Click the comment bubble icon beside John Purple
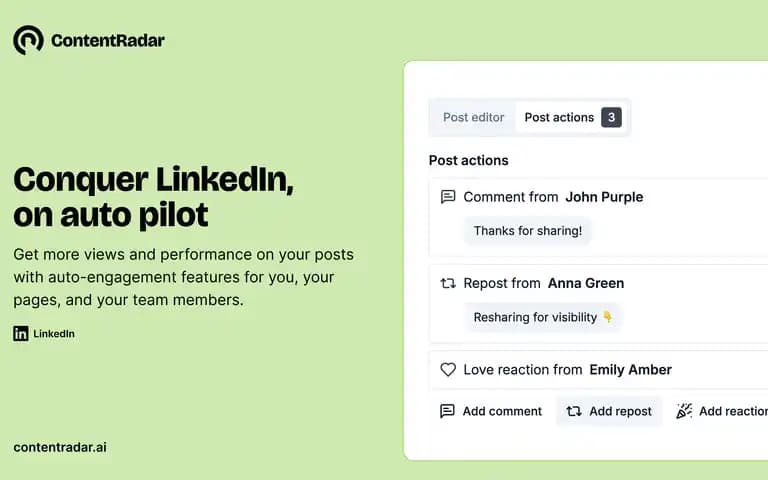This screenshot has height=480, width=768. [x=448, y=197]
